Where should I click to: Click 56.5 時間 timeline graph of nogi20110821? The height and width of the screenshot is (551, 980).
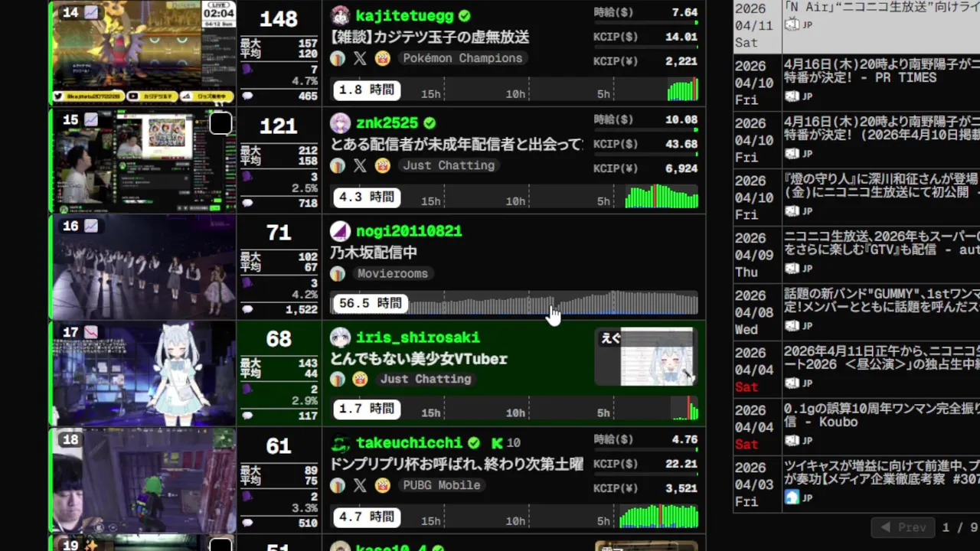(x=514, y=303)
